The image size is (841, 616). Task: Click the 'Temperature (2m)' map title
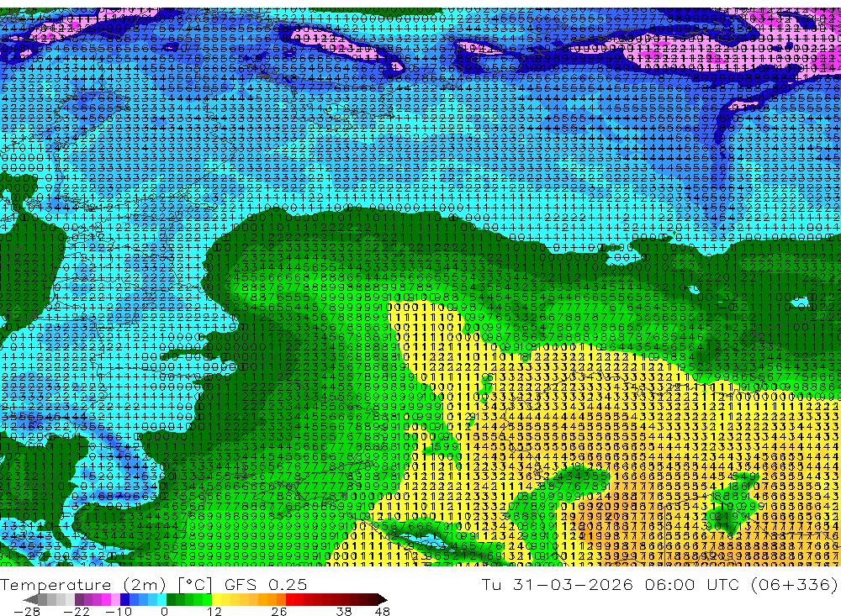[x=82, y=584]
